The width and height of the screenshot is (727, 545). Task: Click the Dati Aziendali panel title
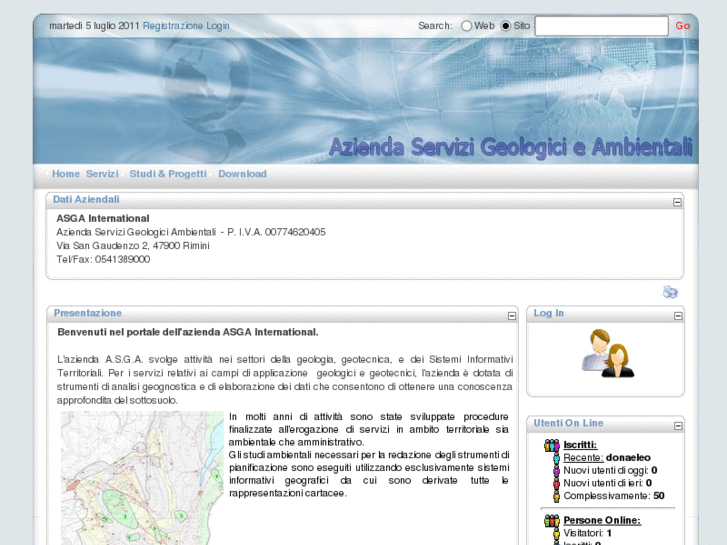click(86, 199)
